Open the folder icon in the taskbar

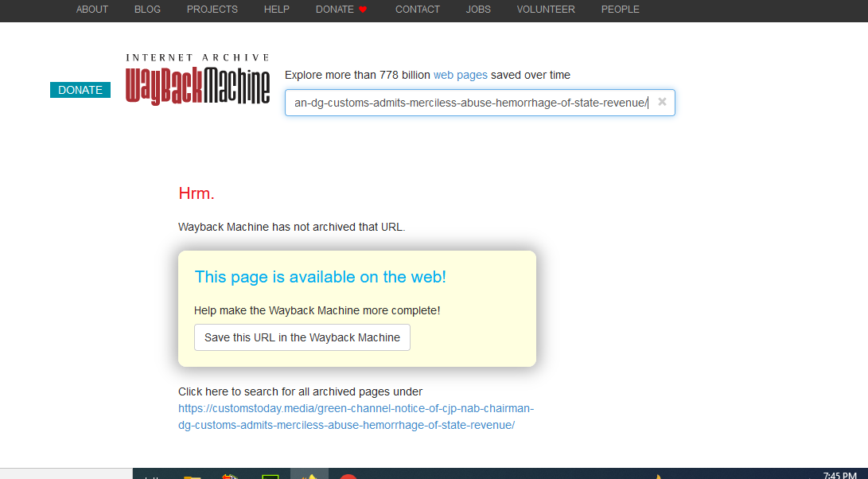coord(192,476)
